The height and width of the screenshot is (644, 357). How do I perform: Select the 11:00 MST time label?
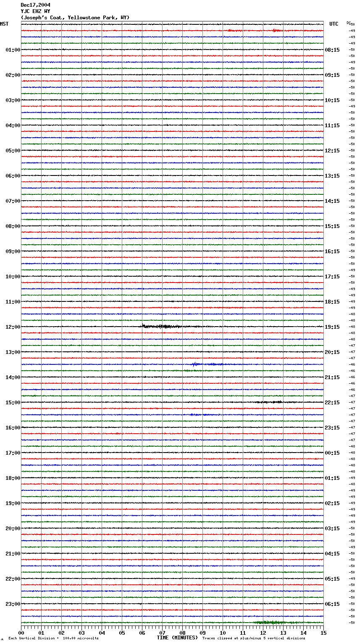pos(13,302)
